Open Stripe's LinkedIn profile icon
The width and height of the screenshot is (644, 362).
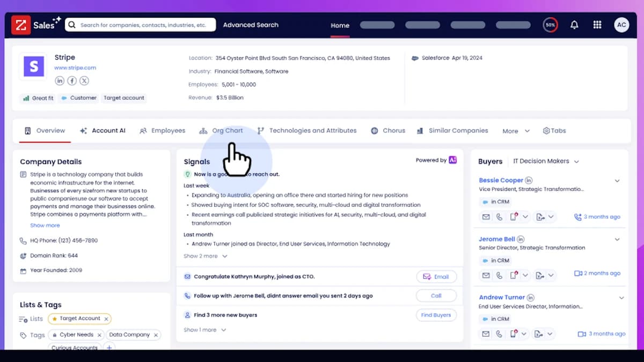tap(60, 80)
